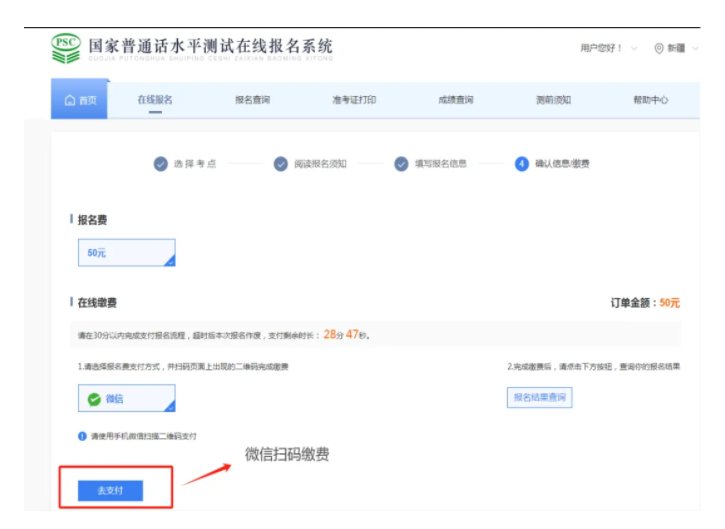
Task: Switch to the 报名查询 tab
Action: point(252,100)
